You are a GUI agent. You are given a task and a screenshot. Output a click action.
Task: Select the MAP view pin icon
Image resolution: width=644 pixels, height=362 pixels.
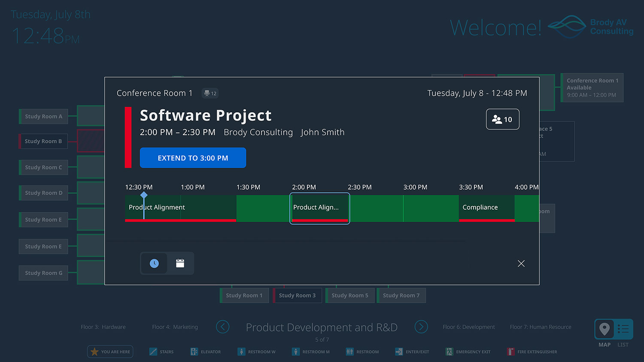[605, 329]
